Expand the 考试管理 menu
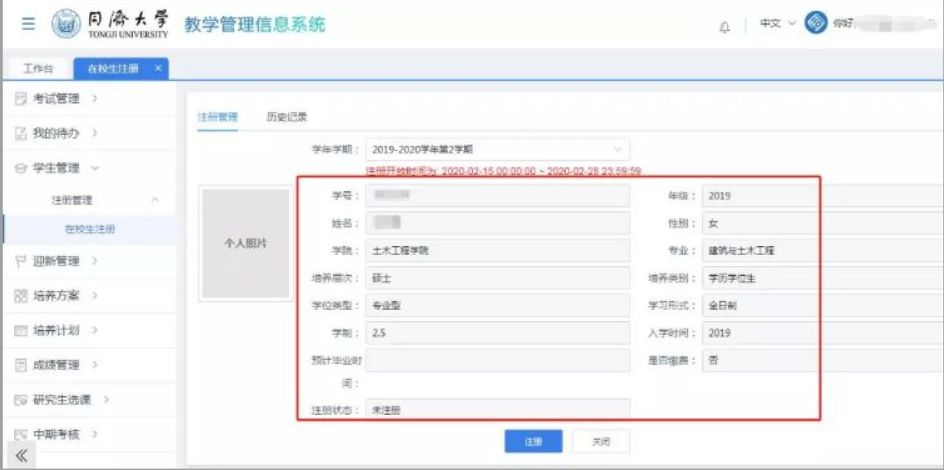This screenshot has width=944, height=470. pyautogui.click(x=95, y=99)
